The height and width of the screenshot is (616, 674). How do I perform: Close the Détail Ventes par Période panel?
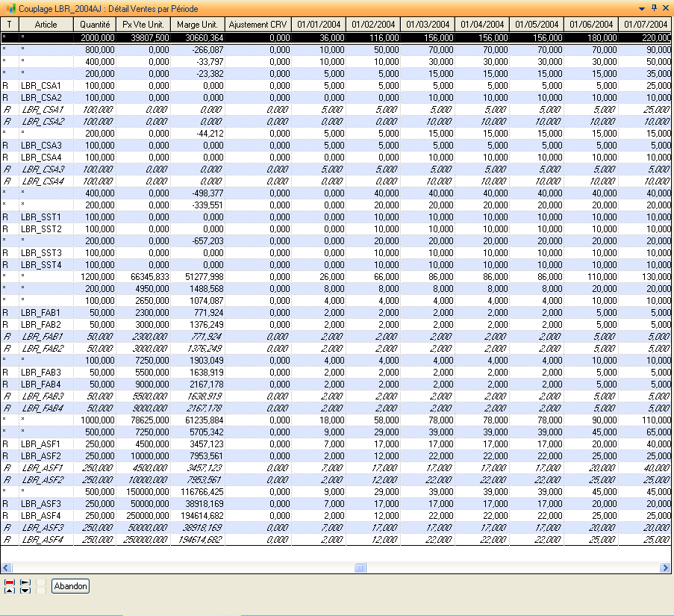(666, 7)
